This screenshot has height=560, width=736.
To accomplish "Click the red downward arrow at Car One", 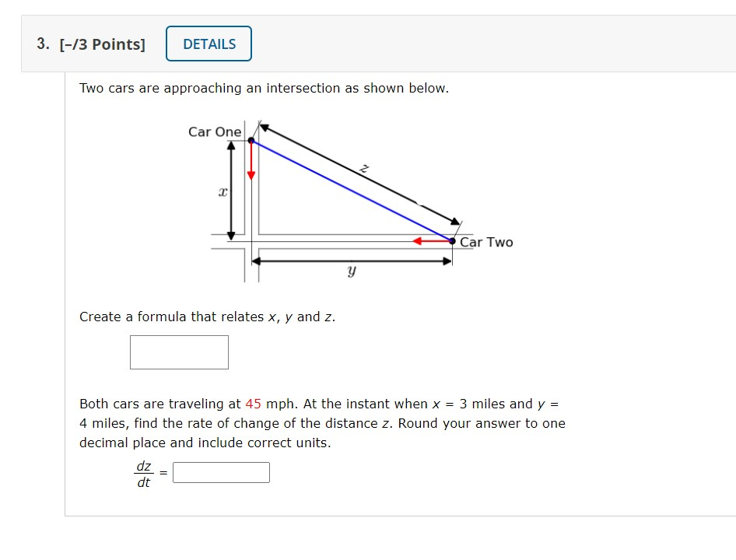I will [x=251, y=160].
